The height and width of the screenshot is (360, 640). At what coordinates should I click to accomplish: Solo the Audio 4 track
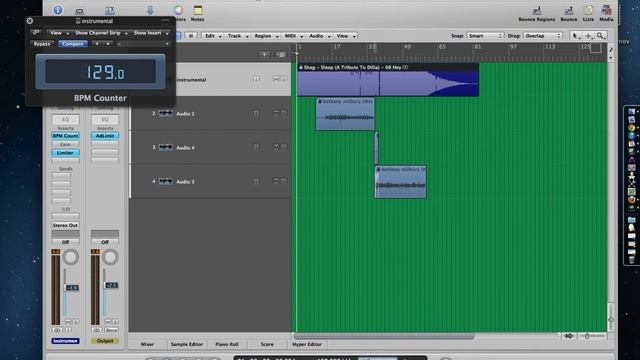point(284,147)
